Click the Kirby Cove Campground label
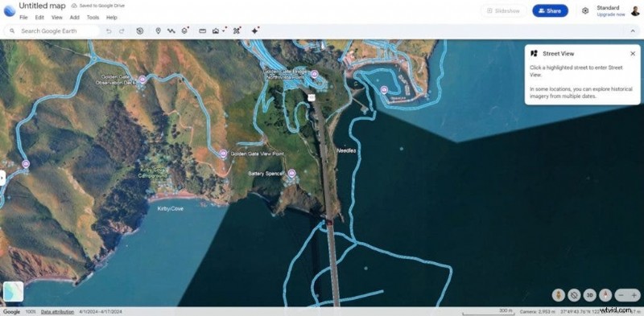Screen dimensions: 644x316 click(x=152, y=173)
